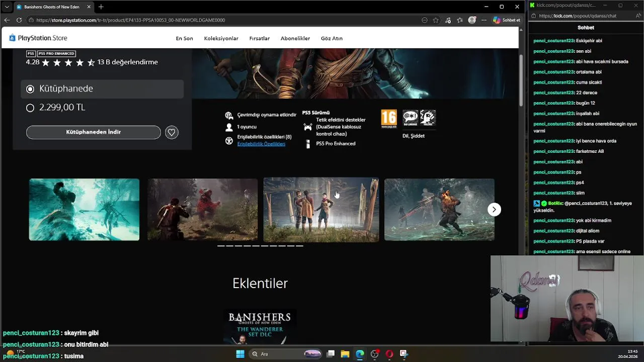Click the Kick chat window address bar
The height and width of the screenshot is (362, 644).
577,16
